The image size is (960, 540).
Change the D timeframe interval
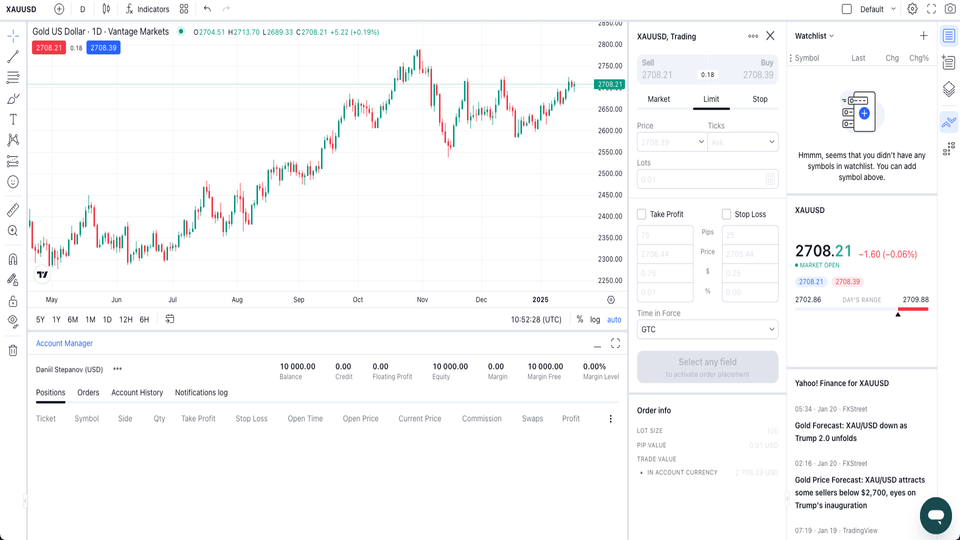point(83,9)
